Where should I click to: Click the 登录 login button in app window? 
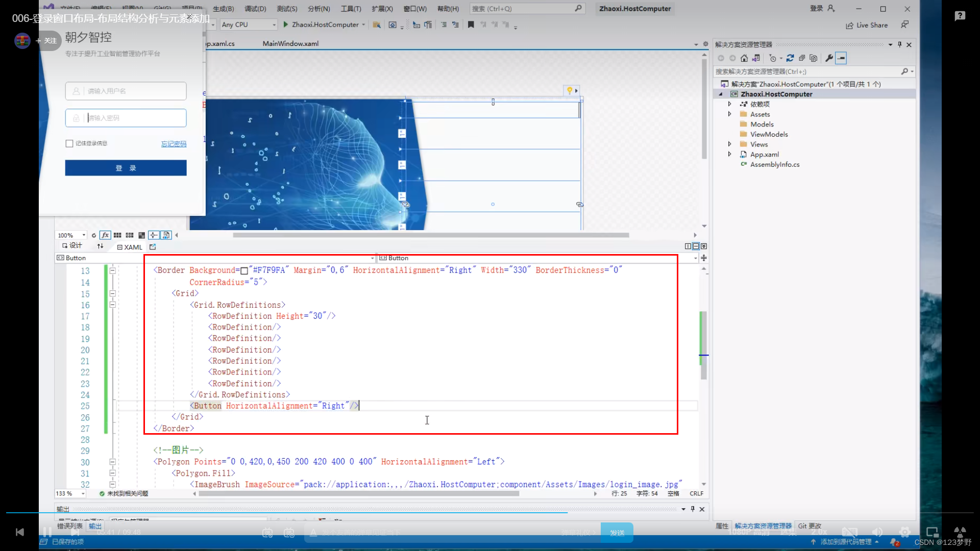click(x=126, y=168)
